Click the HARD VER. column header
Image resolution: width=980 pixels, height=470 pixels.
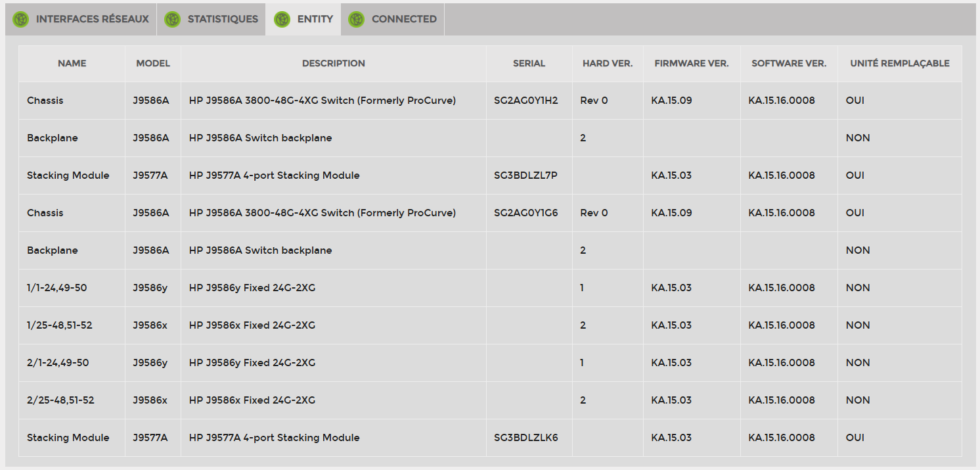point(608,64)
